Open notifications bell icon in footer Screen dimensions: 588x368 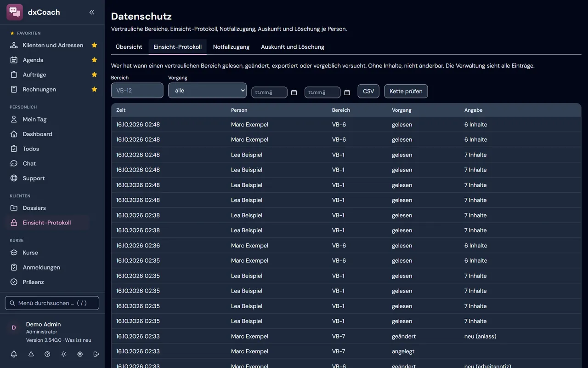point(14,354)
